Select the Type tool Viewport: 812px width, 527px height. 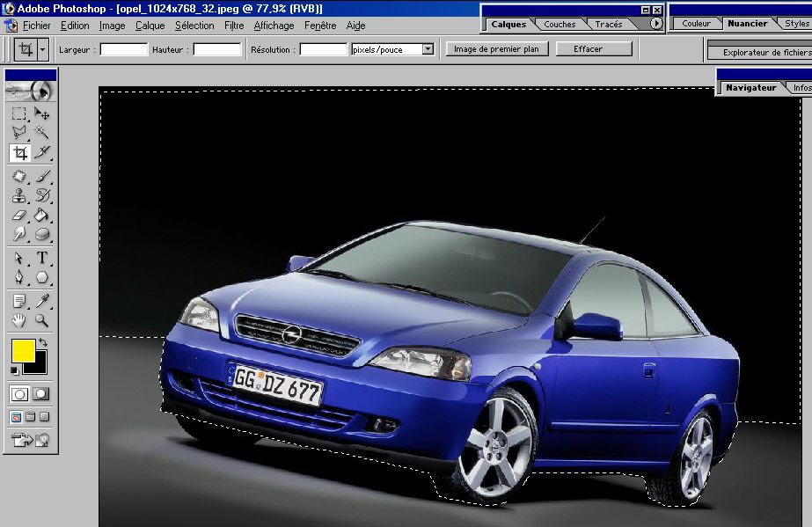pyautogui.click(x=42, y=258)
